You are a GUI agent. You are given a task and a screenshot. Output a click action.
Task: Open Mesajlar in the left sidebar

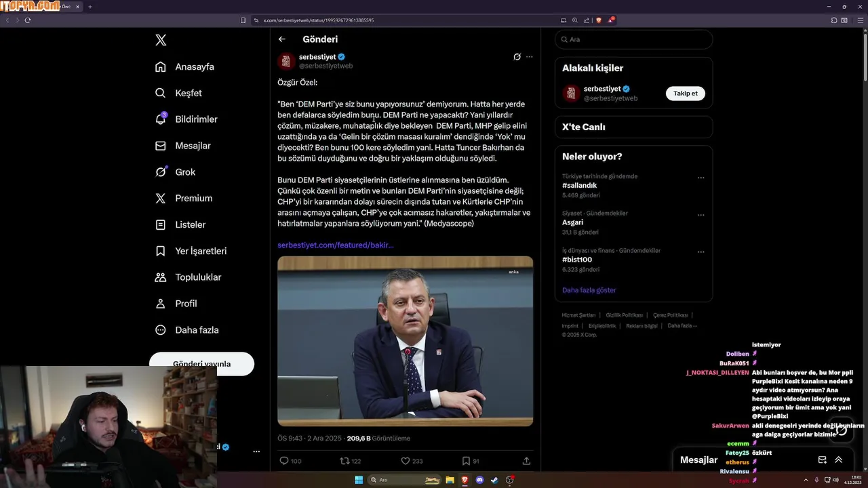pos(183,146)
